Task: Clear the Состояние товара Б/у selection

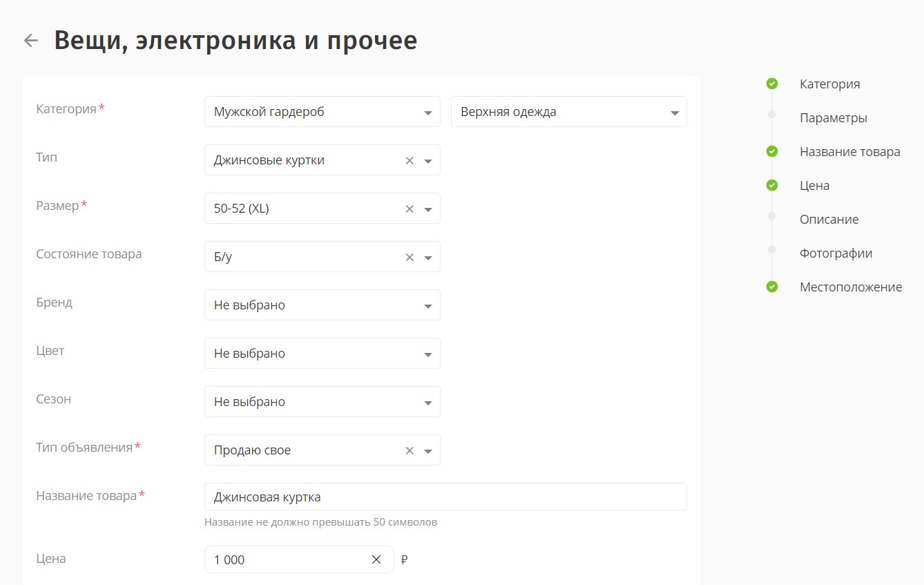Action: coord(410,257)
